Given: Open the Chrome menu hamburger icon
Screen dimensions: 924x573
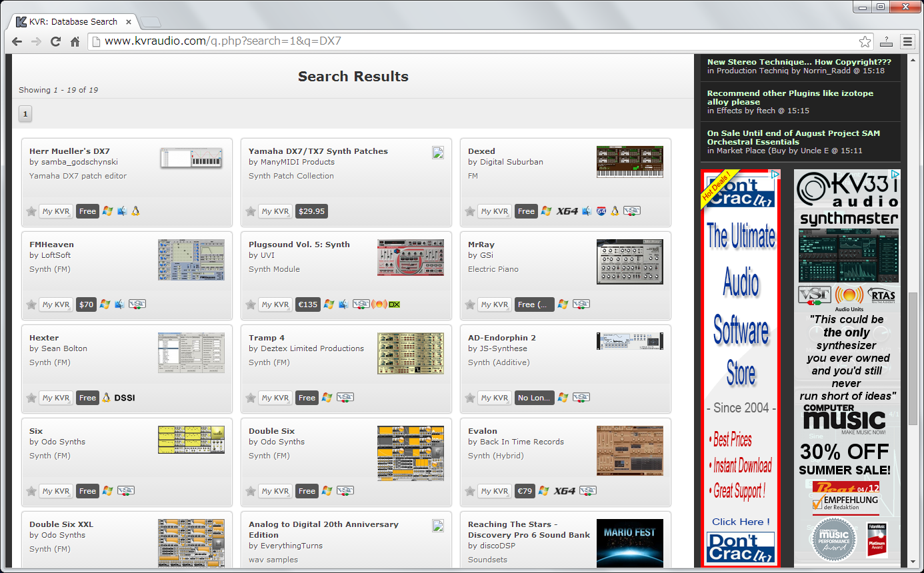Looking at the screenshot, I should 907,41.
